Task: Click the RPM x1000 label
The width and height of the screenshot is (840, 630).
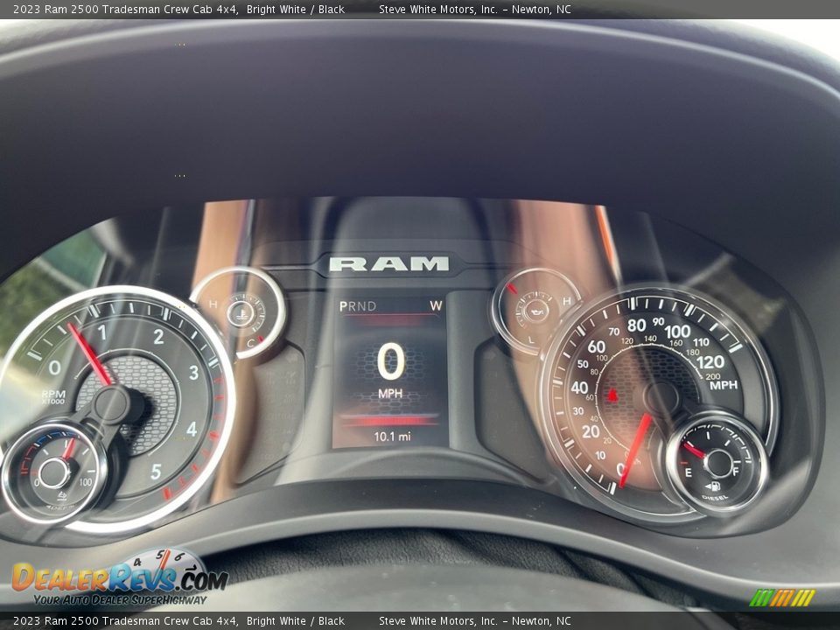Action: click(53, 397)
